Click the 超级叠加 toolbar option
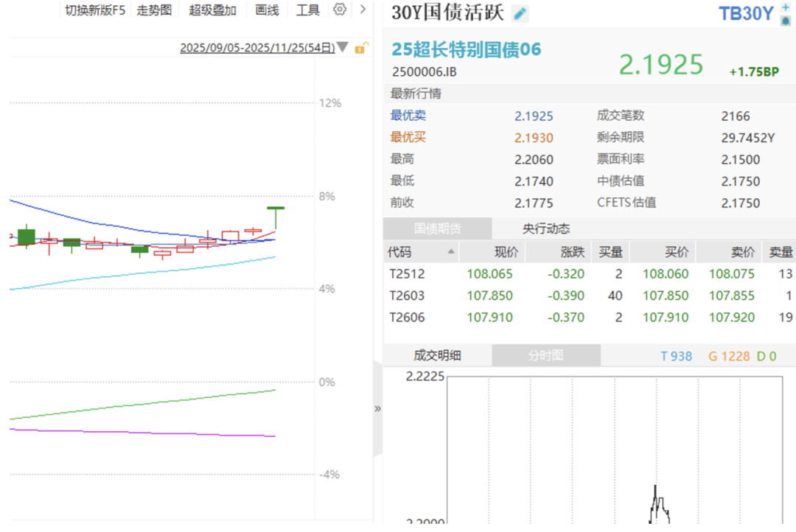The image size is (796, 532). (x=213, y=10)
